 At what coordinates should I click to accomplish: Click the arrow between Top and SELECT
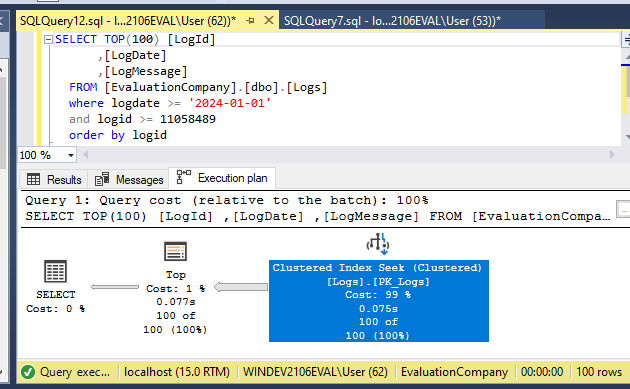[115, 287]
